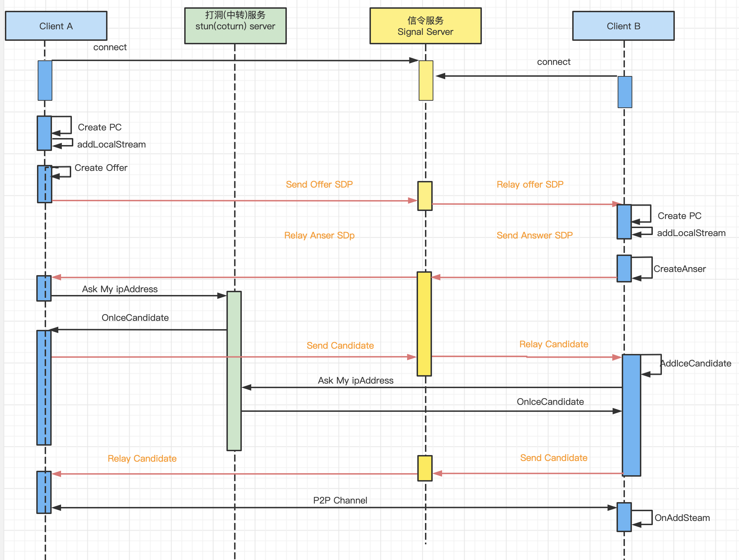
Task: Click the AddIceCandidate label
Action: pyautogui.click(x=696, y=363)
